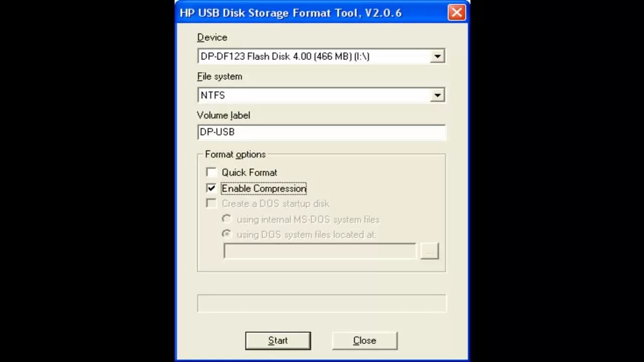The image size is (644, 362).
Task: Click the empty format progress bar
Action: coord(321,303)
